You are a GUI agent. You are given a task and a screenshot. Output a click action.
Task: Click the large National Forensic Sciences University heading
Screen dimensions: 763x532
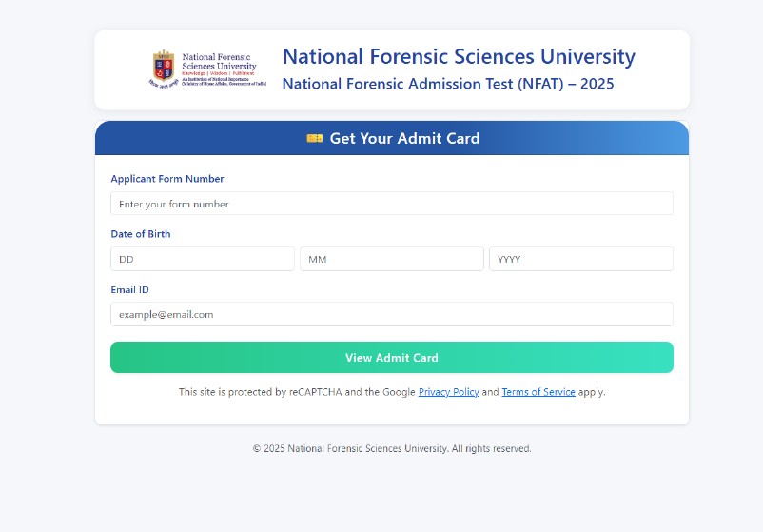coord(459,57)
